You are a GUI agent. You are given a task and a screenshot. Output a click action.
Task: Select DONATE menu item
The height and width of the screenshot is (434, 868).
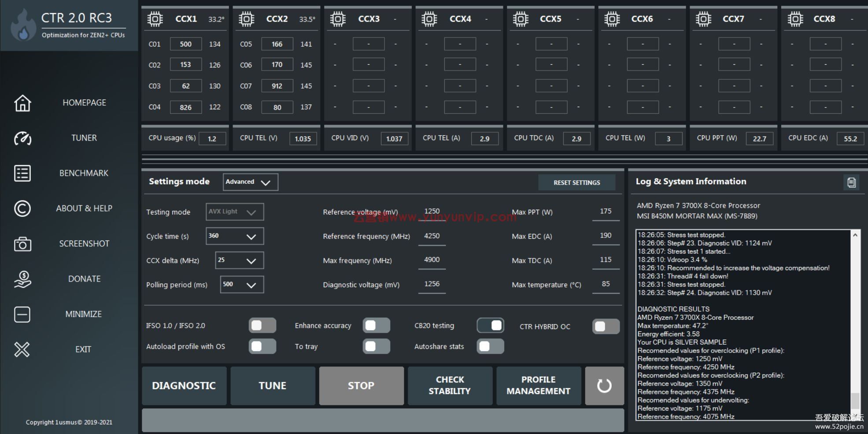coord(84,279)
